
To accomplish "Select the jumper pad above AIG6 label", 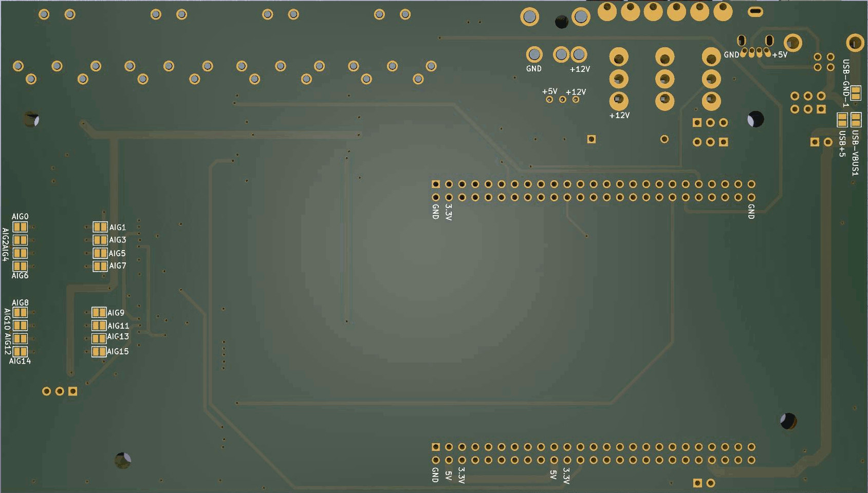I will point(20,266).
